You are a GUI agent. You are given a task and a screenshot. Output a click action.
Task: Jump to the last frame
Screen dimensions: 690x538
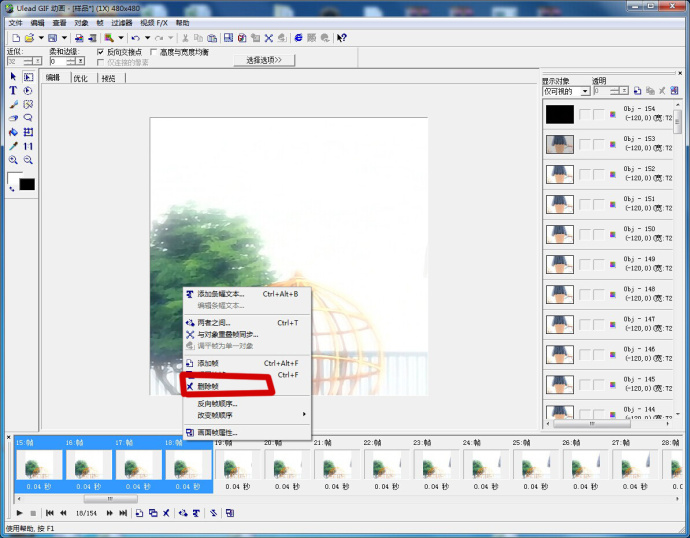(x=123, y=513)
